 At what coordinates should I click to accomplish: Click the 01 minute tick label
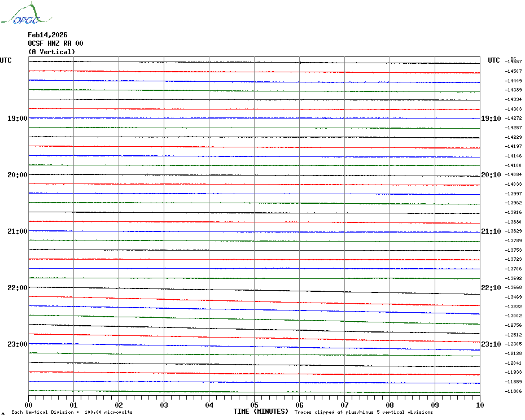click(73, 405)
